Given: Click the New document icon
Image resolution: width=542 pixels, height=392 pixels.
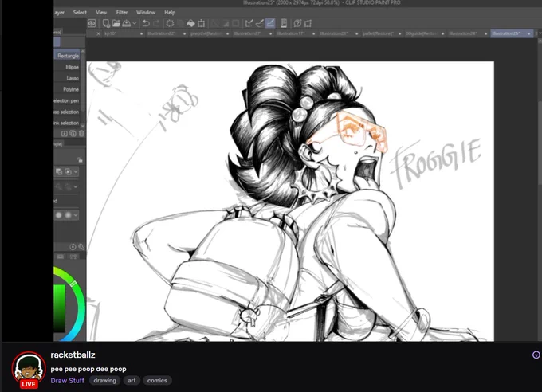Looking at the screenshot, I should tap(106, 23).
